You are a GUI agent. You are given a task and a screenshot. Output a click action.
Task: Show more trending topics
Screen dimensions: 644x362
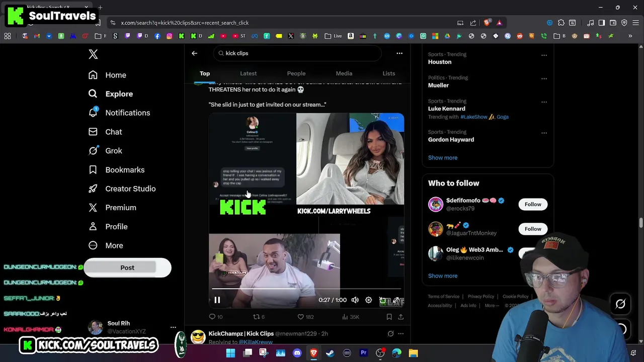pos(443,158)
